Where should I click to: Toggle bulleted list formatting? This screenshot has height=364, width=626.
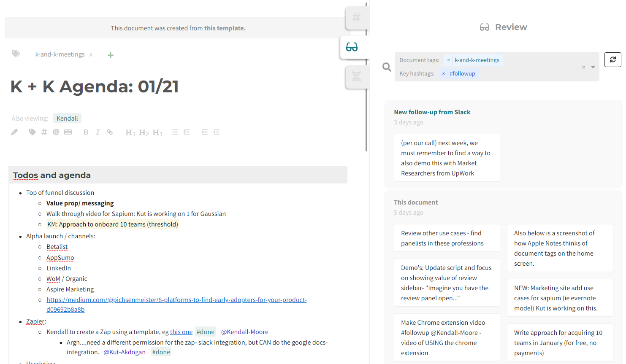click(175, 132)
